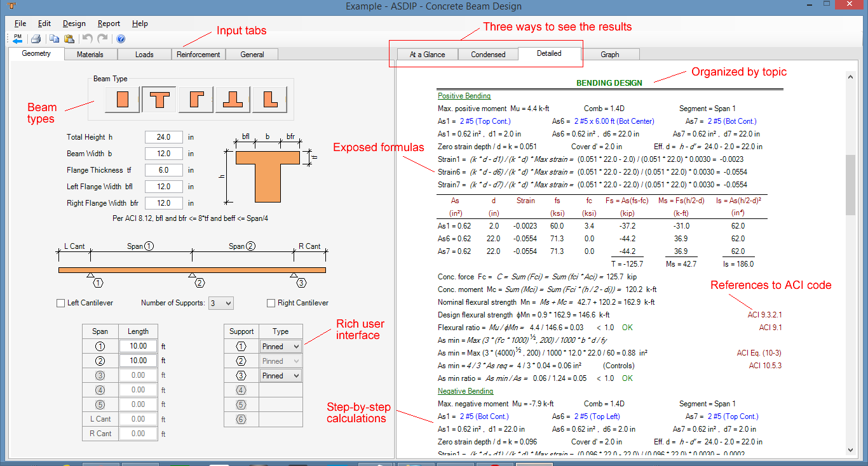868x466 pixels.
Task: Click the BENDING DESIGN heading
Action: pyautogui.click(x=609, y=83)
